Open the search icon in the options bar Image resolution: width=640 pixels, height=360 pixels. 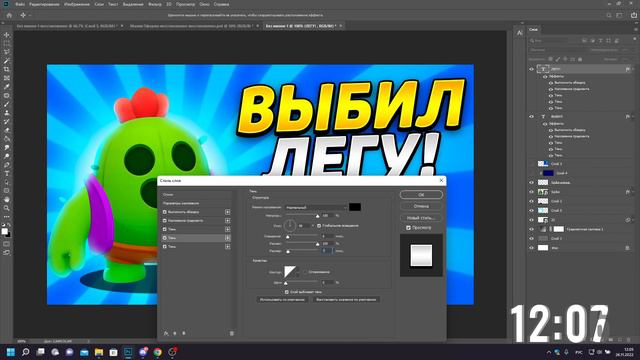tap(609, 15)
